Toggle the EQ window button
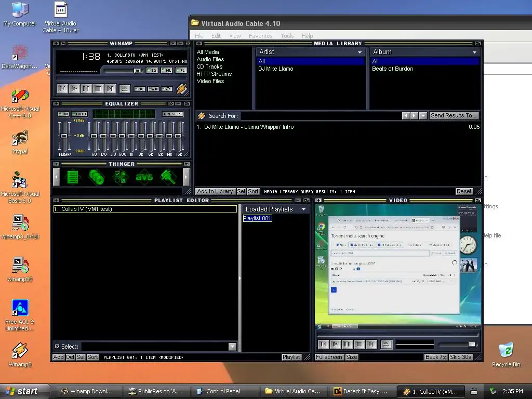This screenshot has width=532, height=399. pos(152,71)
